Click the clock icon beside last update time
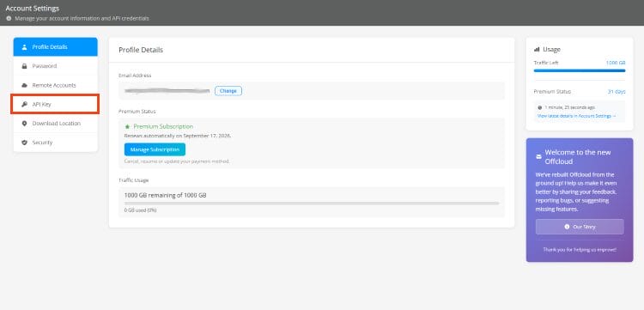This screenshot has height=310, width=644. coord(540,107)
